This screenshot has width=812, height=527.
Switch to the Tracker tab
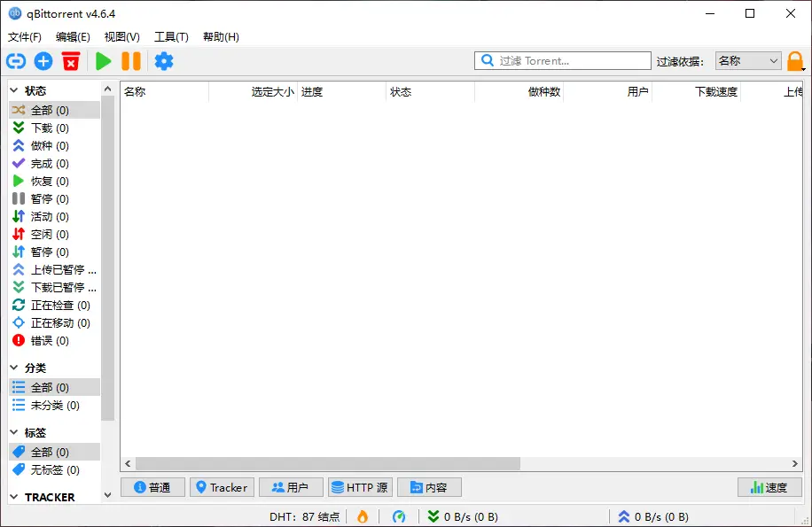pos(222,487)
